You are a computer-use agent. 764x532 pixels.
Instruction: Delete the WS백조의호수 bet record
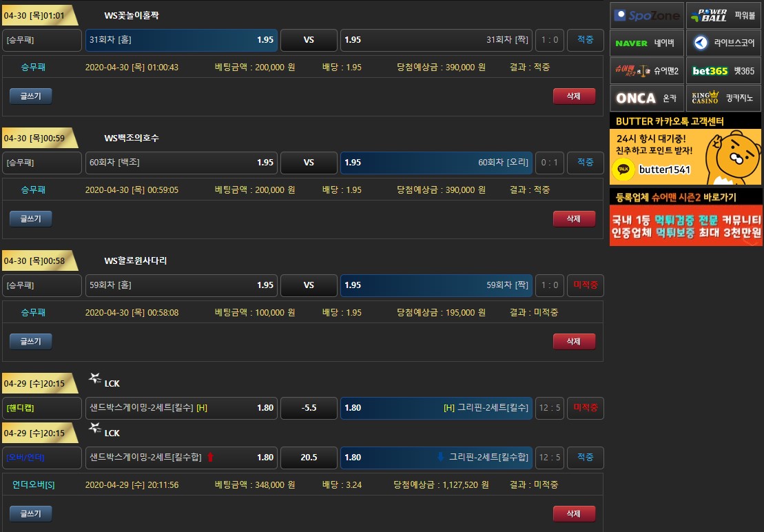pyautogui.click(x=574, y=218)
